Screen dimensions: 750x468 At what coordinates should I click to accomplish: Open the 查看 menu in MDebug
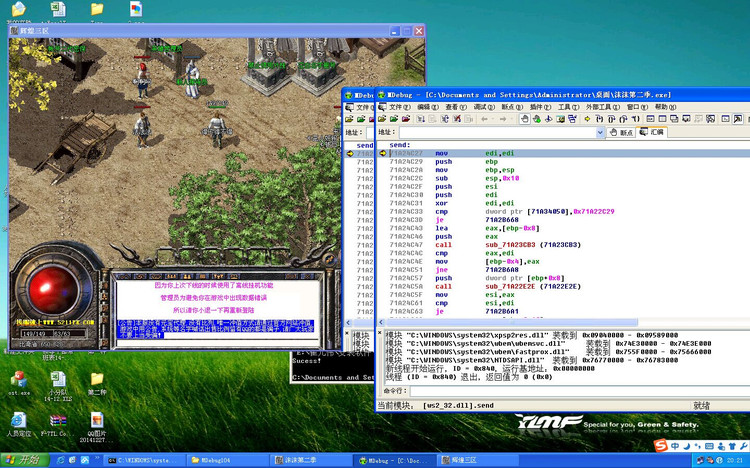pos(455,107)
